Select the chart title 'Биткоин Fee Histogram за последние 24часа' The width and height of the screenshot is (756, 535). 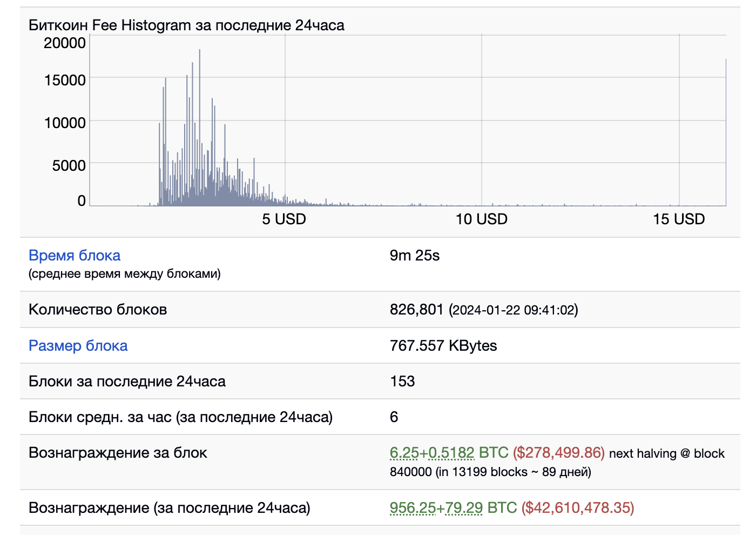point(186,25)
